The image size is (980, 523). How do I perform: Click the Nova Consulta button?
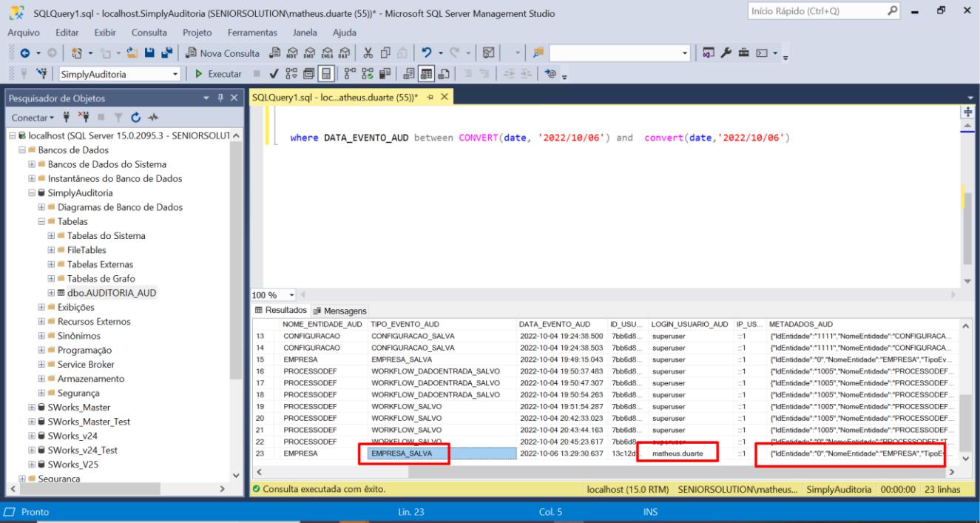[223, 53]
